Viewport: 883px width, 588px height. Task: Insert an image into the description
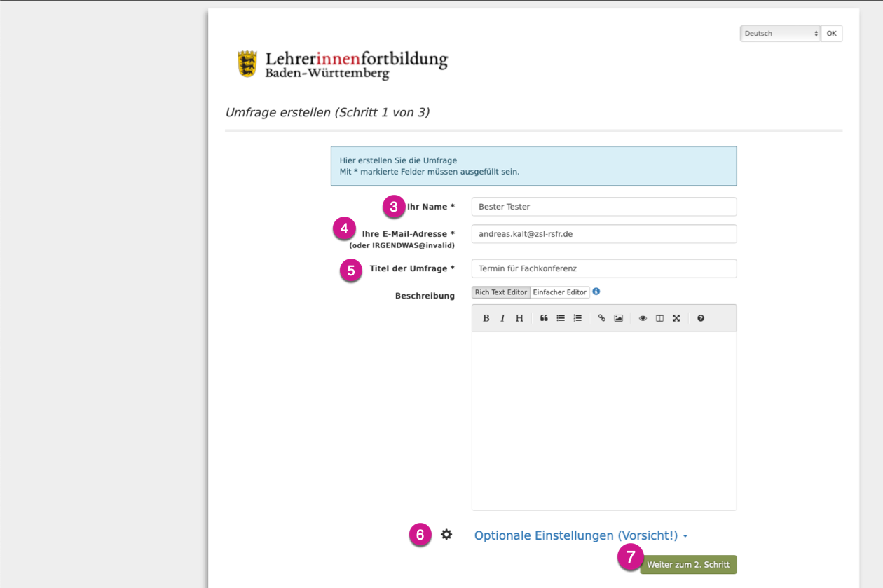(x=618, y=318)
